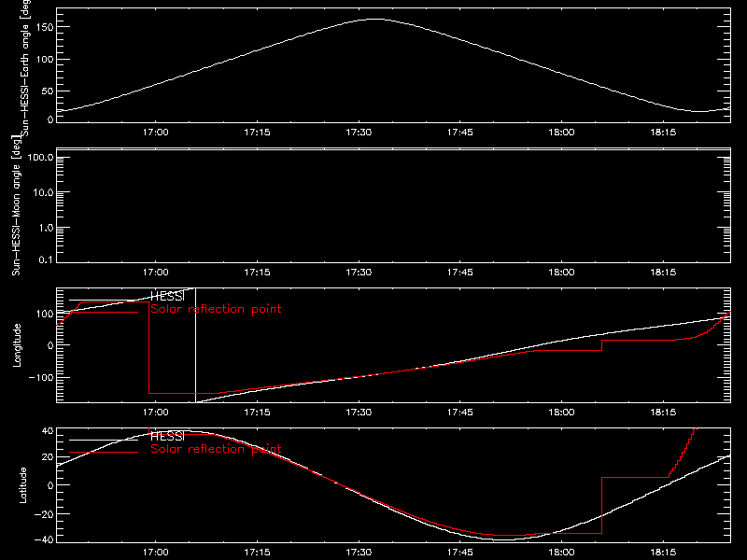This screenshot has height=560, width=747.
Task: Select HESSI legend text in Longitude plot
Action: (167, 296)
